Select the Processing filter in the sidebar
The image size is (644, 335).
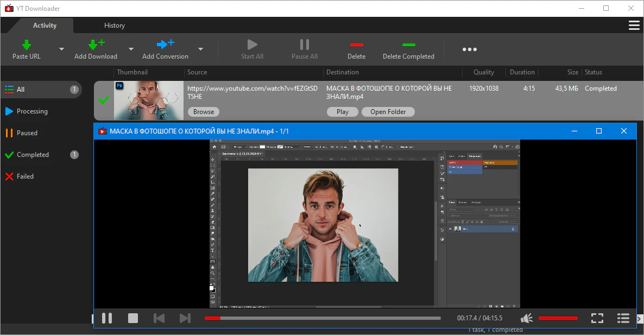[x=32, y=111]
